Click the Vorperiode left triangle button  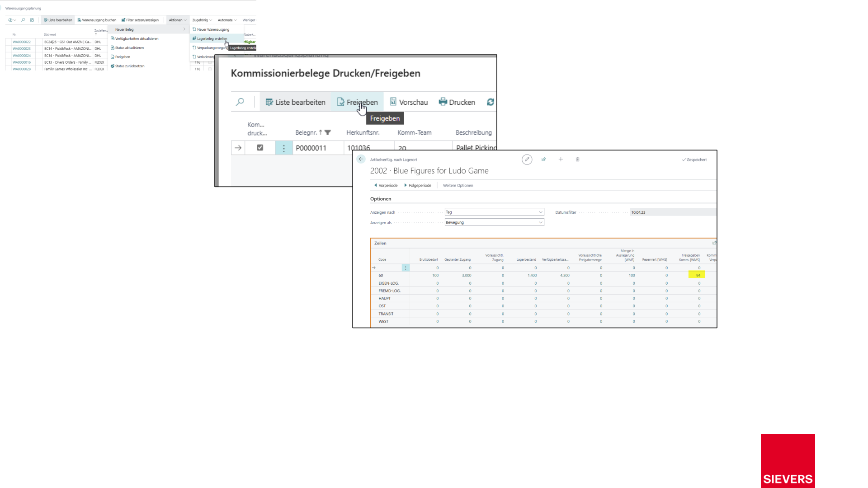click(386, 185)
